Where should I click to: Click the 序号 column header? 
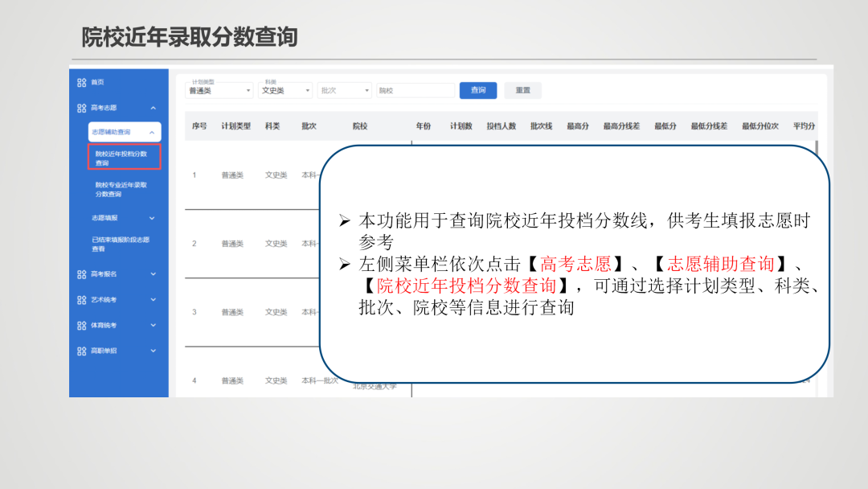click(x=199, y=126)
